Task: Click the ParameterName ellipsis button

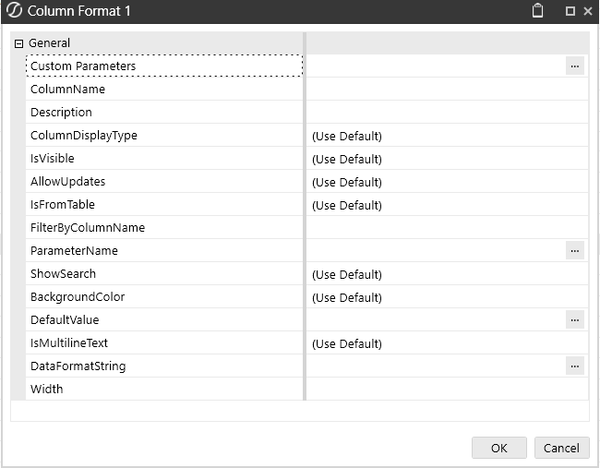Action: 574,251
